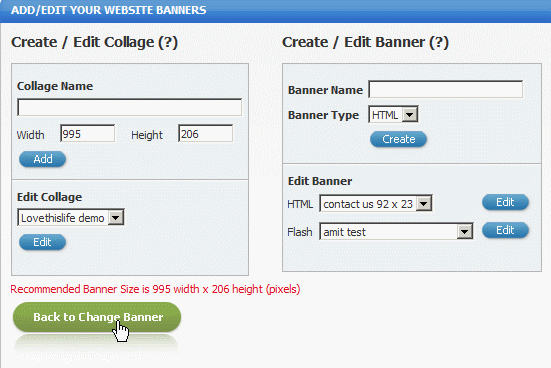551x368 pixels.
Task: Click the Edit Collage section label
Action: pyautogui.click(x=50, y=197)
